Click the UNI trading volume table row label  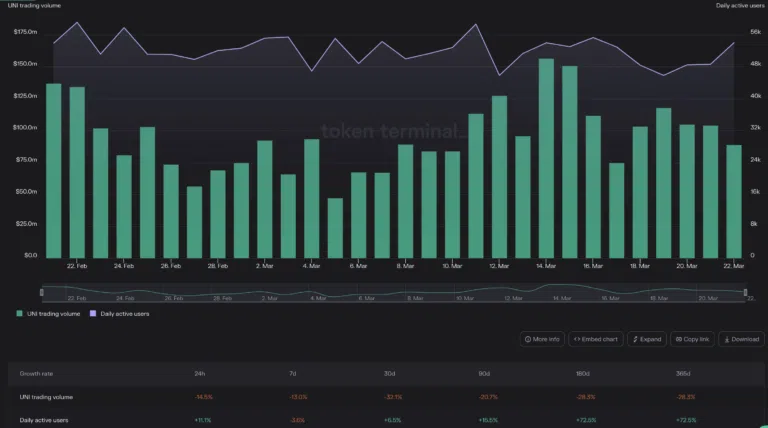pyautogui.click(x=46, y=397)
